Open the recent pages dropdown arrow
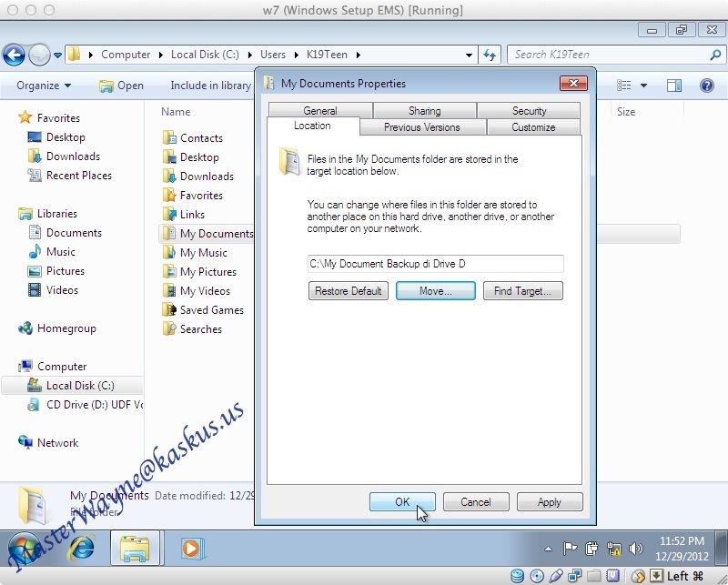The height and width of the screenshot is (585, 728). pos(57,55)
